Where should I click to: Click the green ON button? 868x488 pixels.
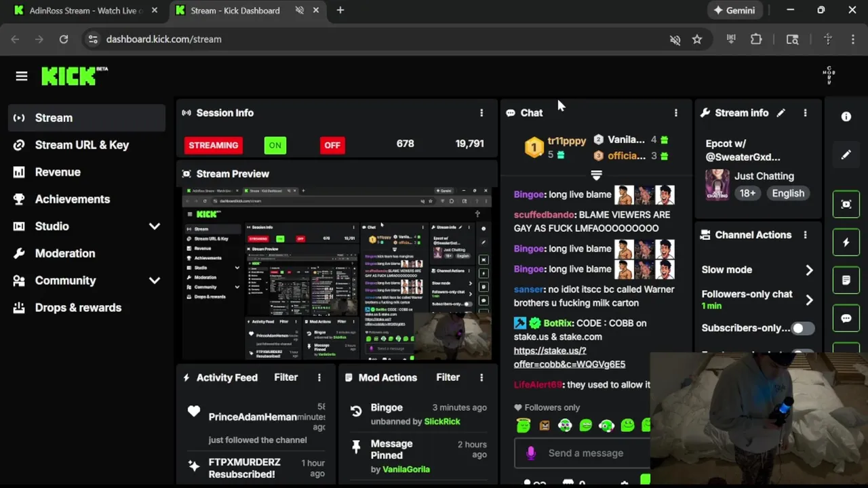[x=275, y=145]
